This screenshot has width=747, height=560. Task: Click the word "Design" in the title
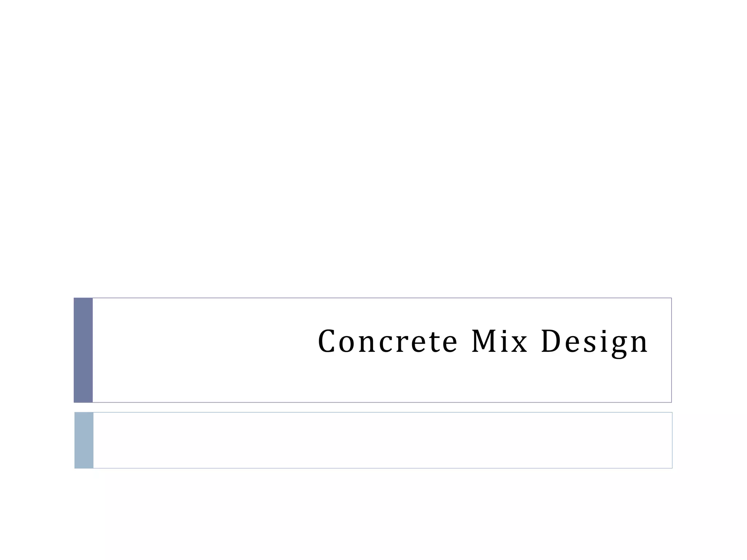[594, 342]
